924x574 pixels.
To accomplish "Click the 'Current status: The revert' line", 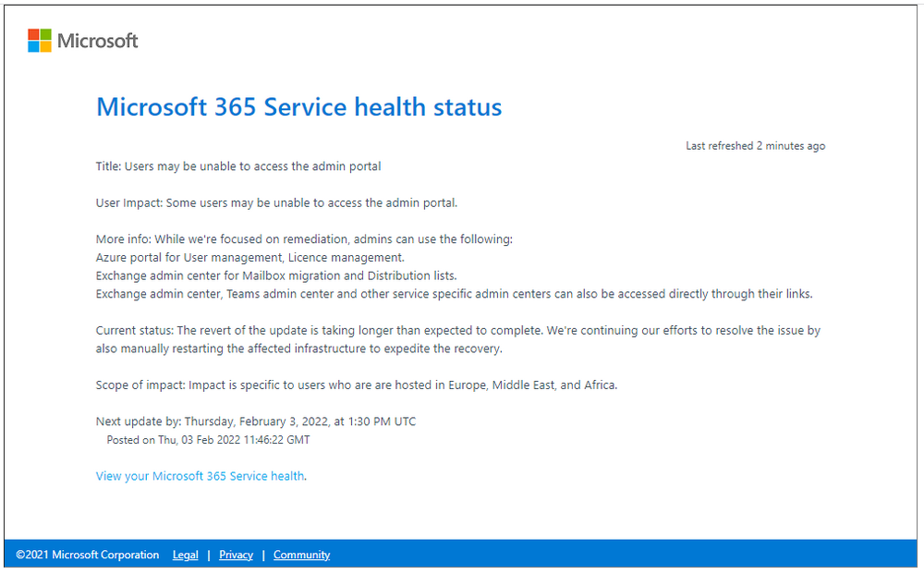I will [458, 331].
